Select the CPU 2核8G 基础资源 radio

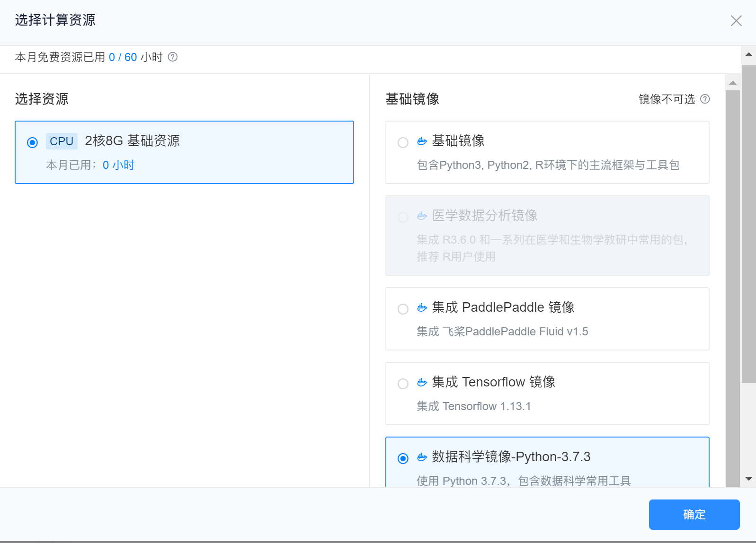click(x=32, y=142)
